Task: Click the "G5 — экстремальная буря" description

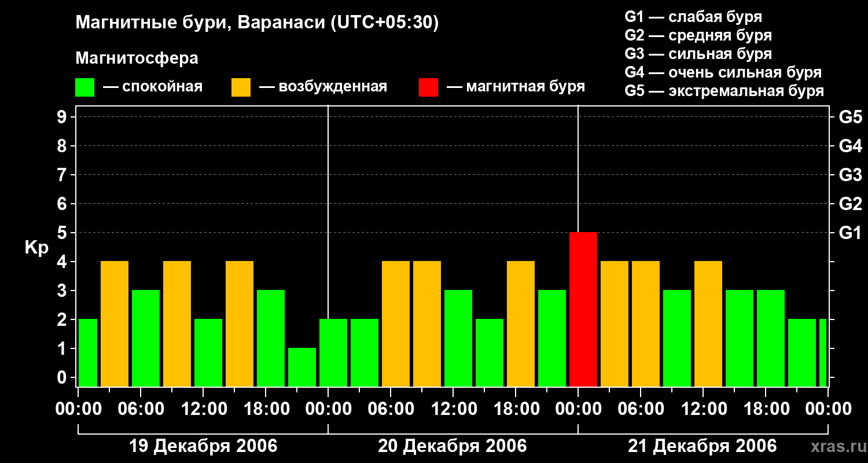Action: 724,91
